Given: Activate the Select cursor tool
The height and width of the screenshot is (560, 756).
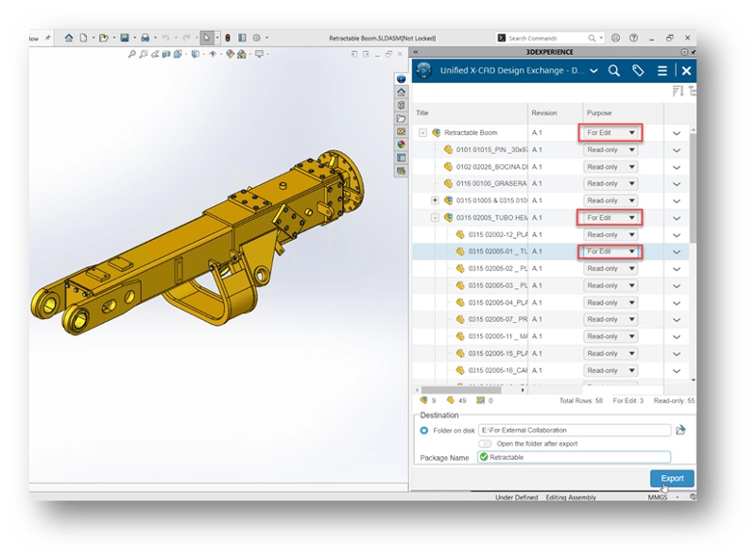Looking at the screenshot, I should (207, 38).
